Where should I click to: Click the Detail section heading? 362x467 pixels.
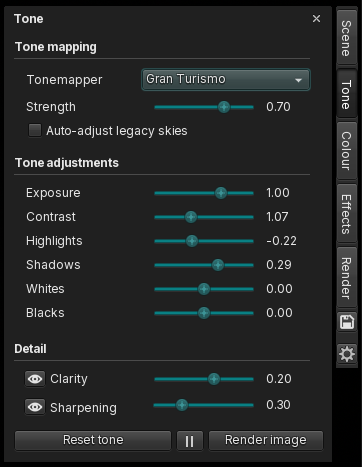tap(30, 349)
